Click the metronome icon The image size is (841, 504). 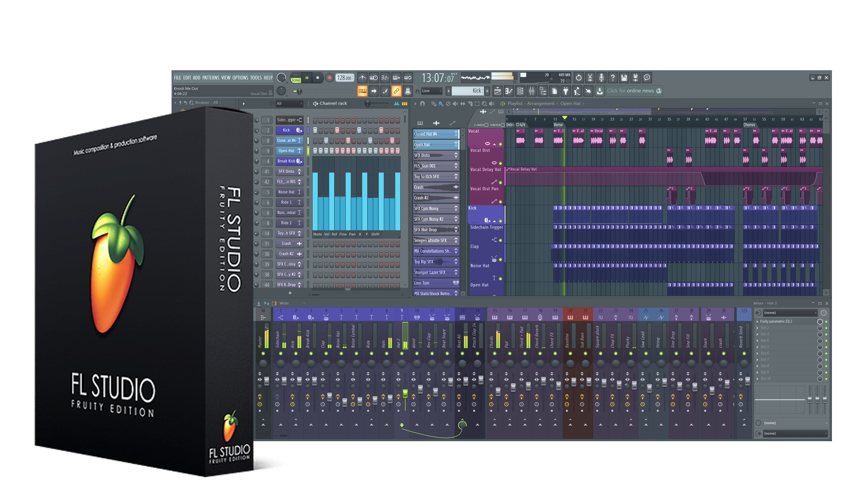coord(362,78)
